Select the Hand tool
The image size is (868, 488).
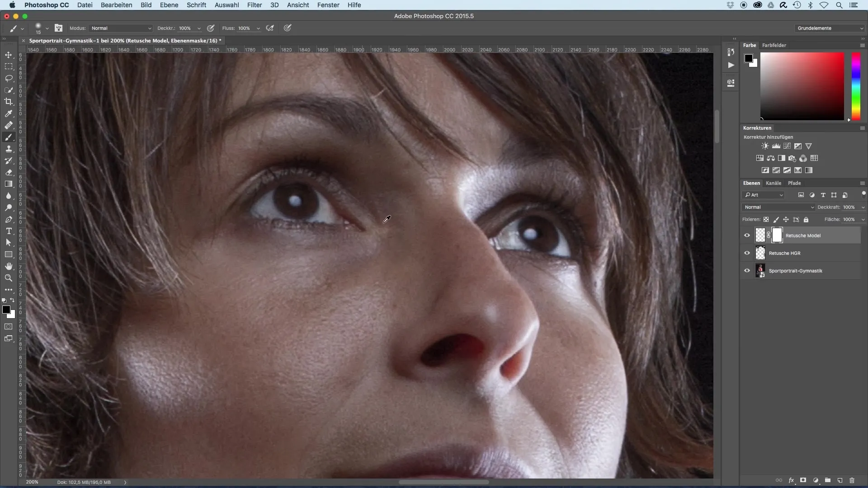(9, 266)
